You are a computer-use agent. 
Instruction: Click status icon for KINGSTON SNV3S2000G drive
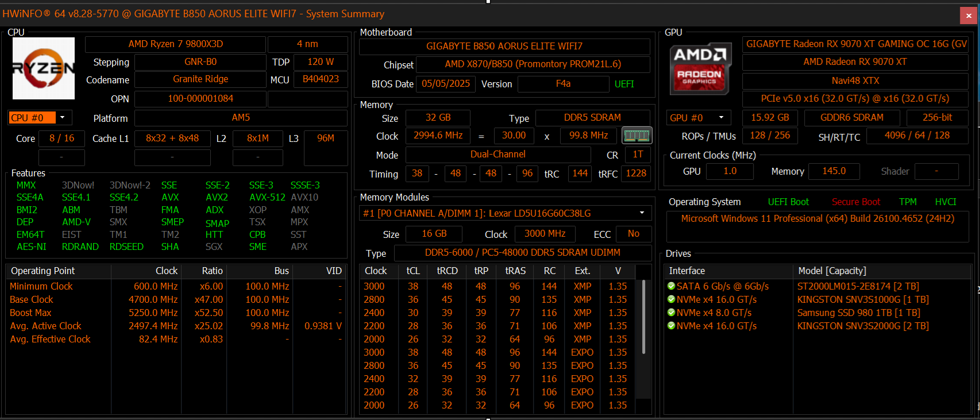click(x=671, y=326)
